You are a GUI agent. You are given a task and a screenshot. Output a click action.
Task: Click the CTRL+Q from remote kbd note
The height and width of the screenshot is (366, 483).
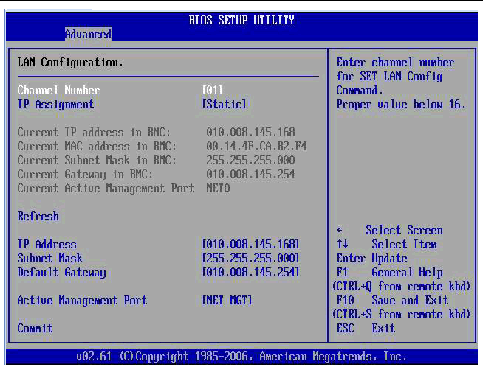pyautogui.click(x=401, y=286)
